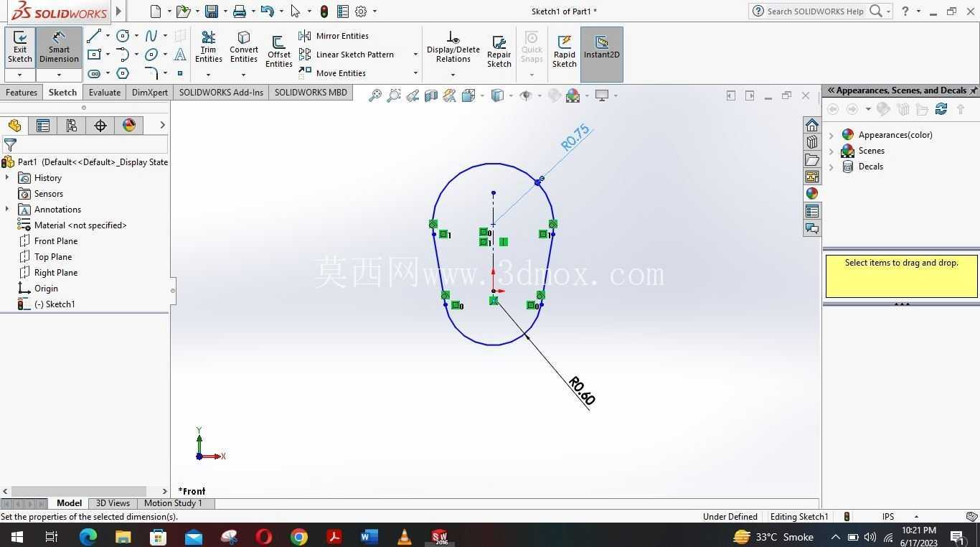Click the Zoom to Area icon

[393, 95]
